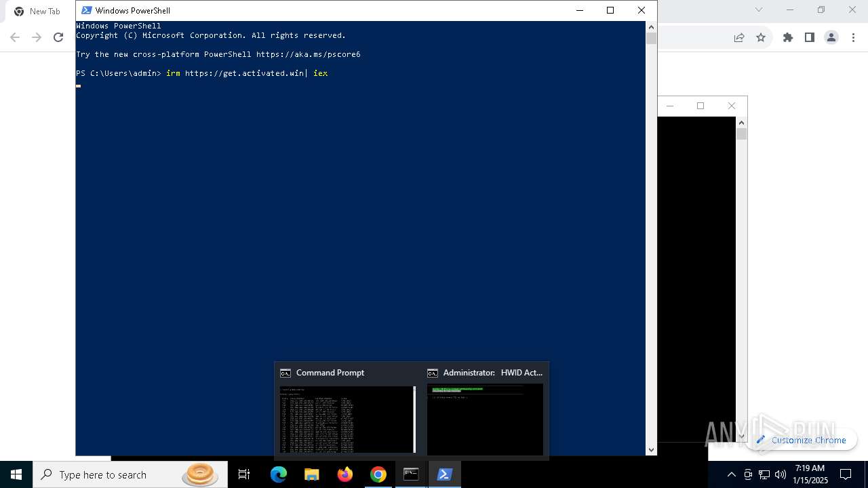This screenshot has height=488, width=868.
Task: Go back in Chrome
Action: (x=15, y=37)
